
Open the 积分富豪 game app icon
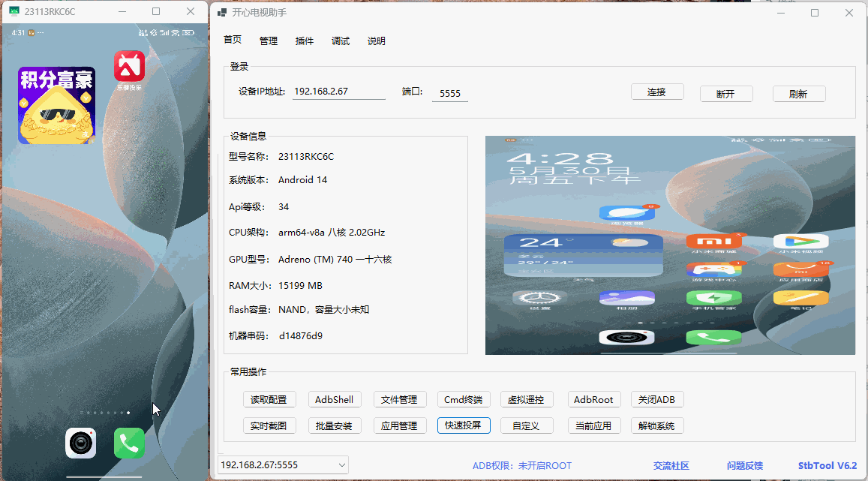click(56, 105)
